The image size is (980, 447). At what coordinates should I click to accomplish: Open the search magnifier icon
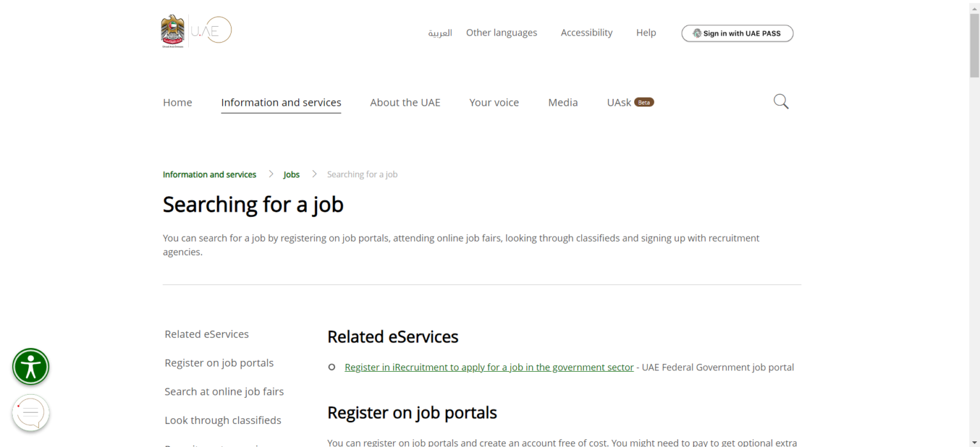point(780,101)
